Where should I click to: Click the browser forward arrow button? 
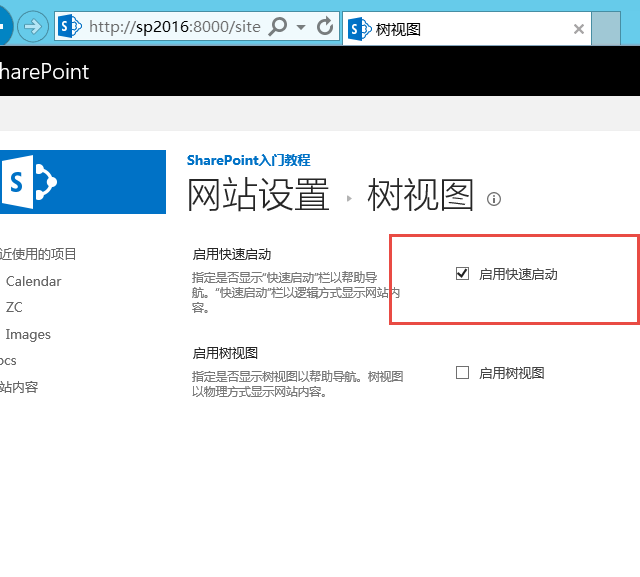tap(33, 27)
